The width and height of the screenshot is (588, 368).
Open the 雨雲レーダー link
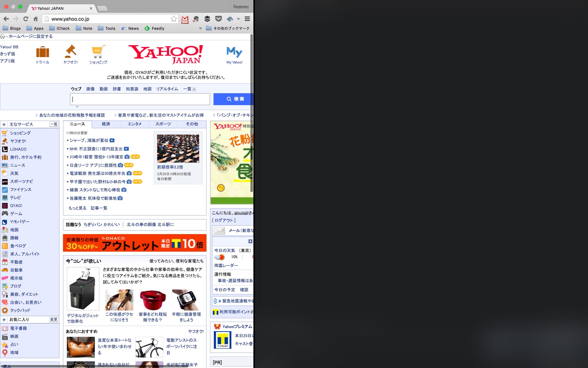point(226,265)
